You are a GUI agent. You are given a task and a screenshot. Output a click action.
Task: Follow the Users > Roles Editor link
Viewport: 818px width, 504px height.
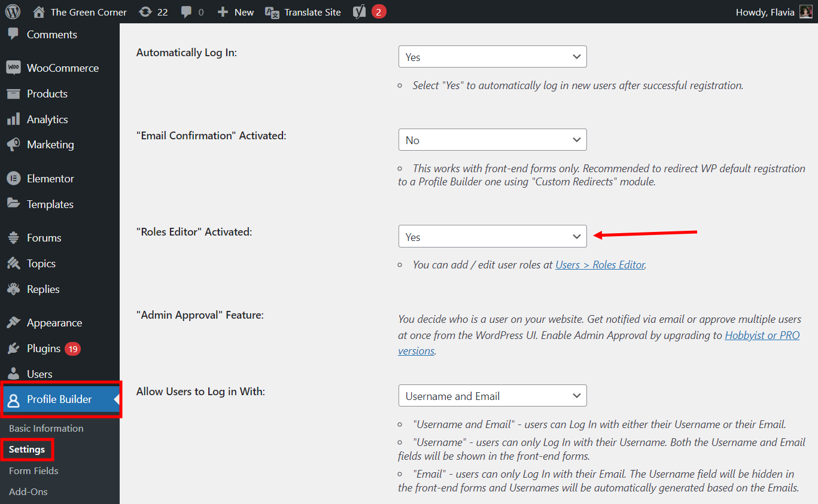[600, 264]
